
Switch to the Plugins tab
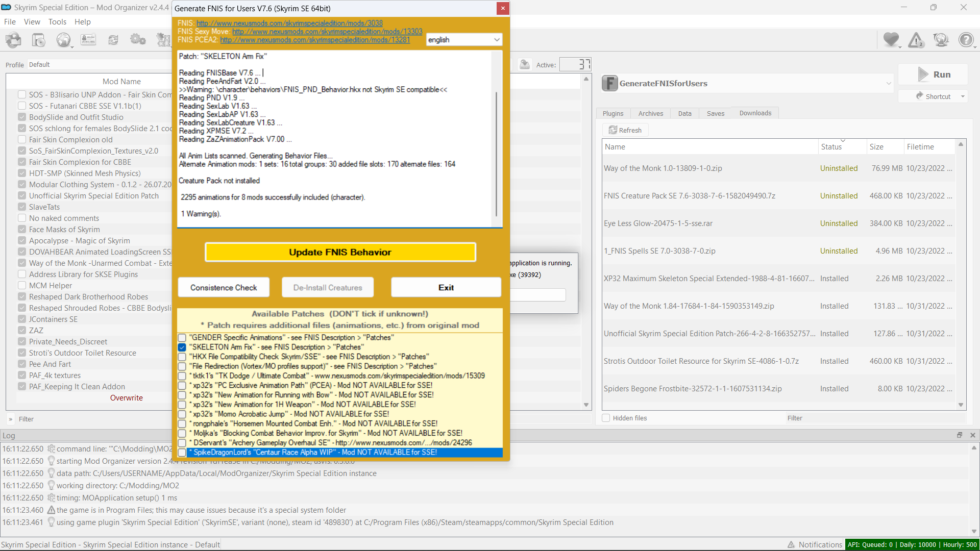coord(612,113)
